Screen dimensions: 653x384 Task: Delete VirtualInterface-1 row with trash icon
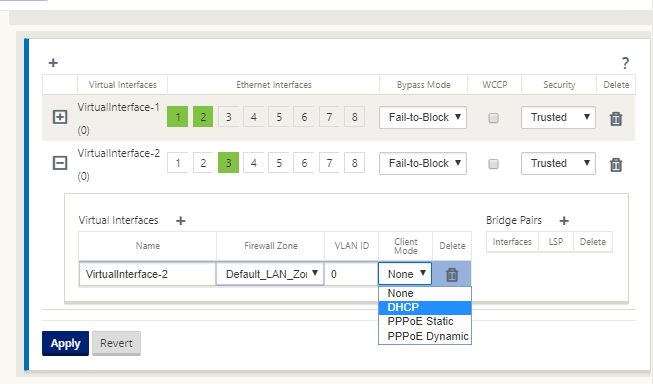[x=616, y=119]
